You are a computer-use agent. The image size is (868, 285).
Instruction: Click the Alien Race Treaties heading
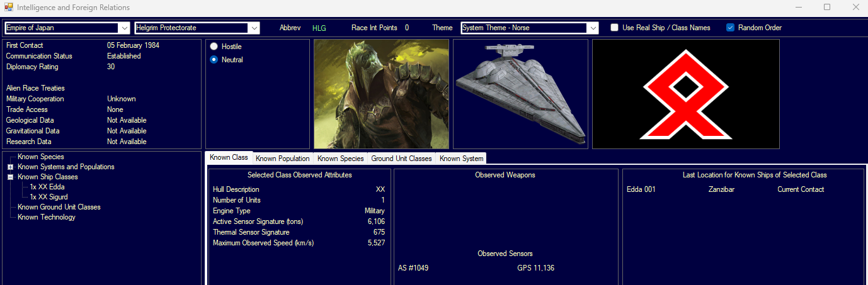click(35, 88)
